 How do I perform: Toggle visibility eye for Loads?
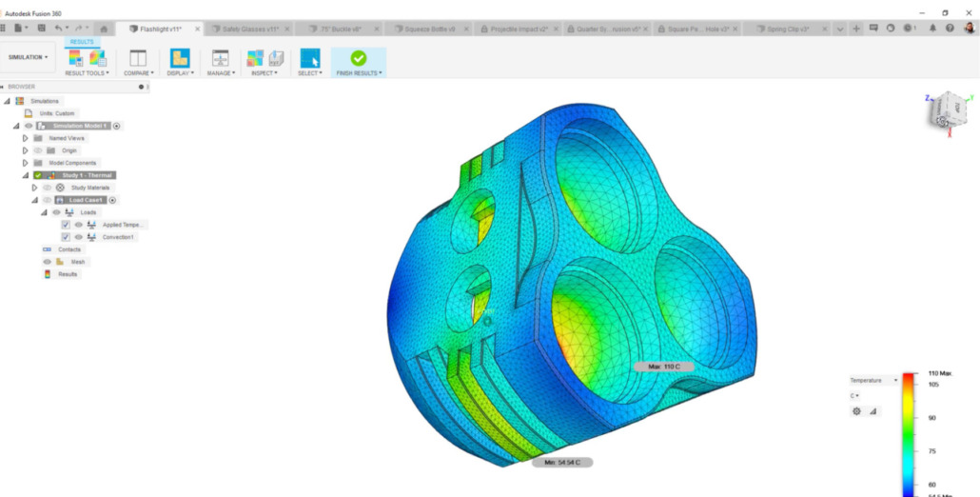pyautogui.click(x=56, y=212)
